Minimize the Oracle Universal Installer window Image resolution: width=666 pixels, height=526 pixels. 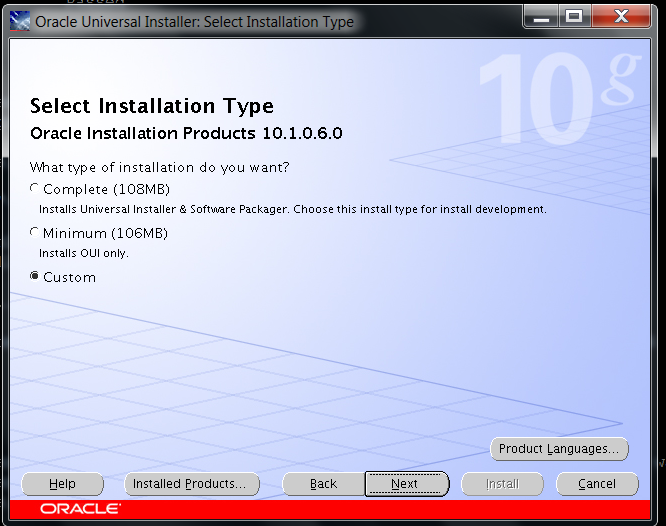pos(542,17)
